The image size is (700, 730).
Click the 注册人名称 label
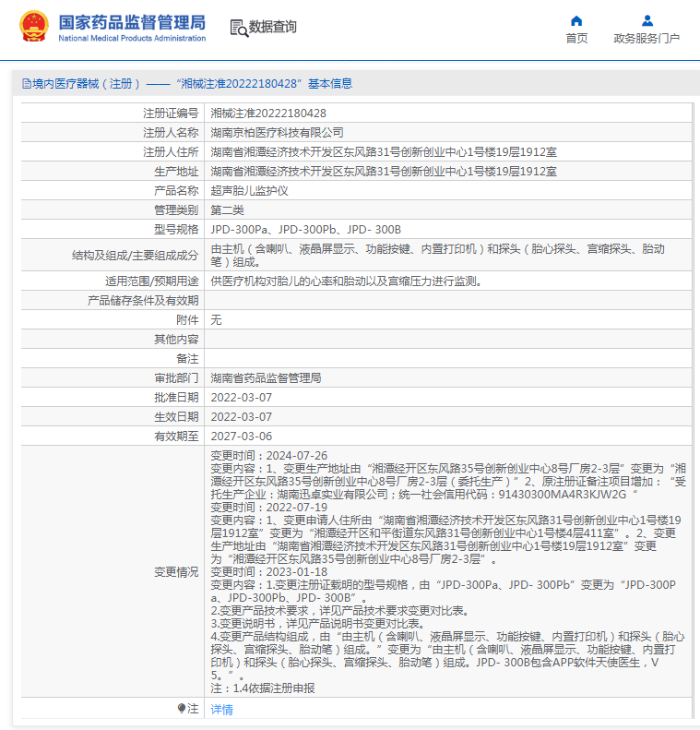click(x=171, y=133)
